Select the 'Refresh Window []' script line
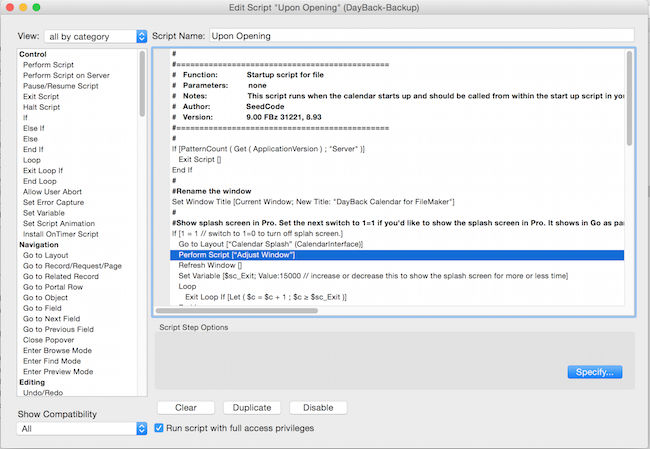The height and width of the screenshot is (449, 650). click(x=210, y=265)
